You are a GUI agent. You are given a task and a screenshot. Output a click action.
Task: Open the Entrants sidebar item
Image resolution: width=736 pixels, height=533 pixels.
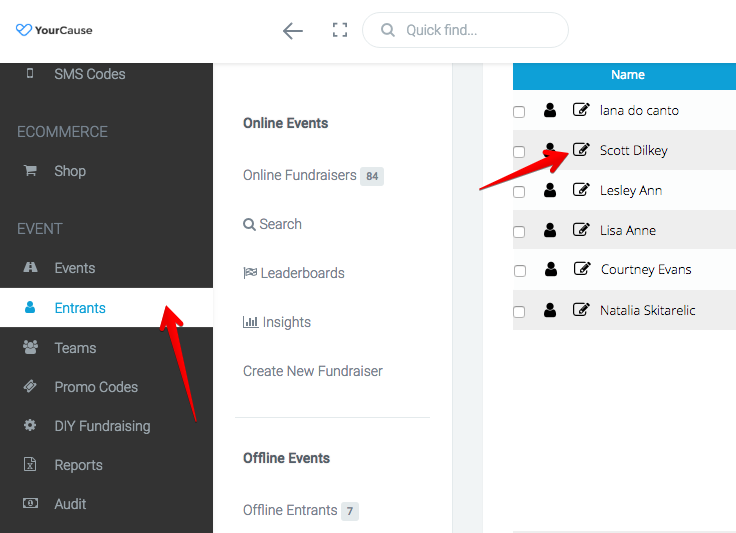(80, 308)
